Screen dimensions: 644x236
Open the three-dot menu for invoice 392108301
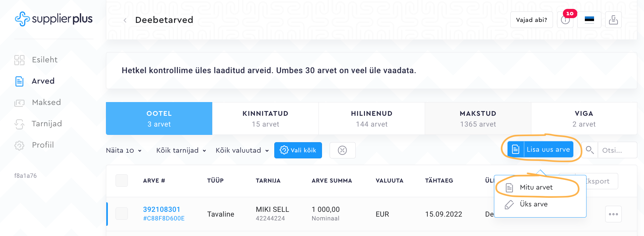tap(613, 214)
